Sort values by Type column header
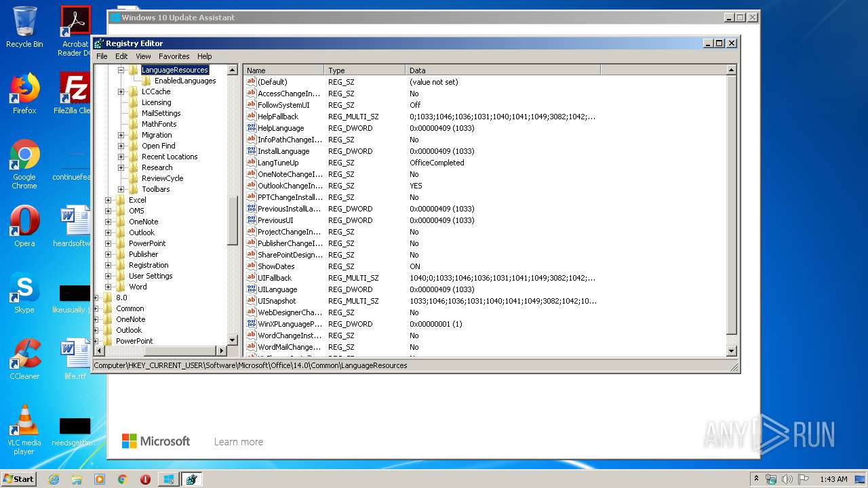868x488 pixels. 365,70
